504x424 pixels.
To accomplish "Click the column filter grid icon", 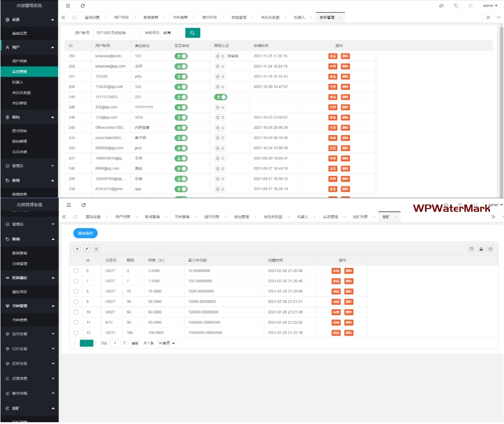I will coord(471,249).
